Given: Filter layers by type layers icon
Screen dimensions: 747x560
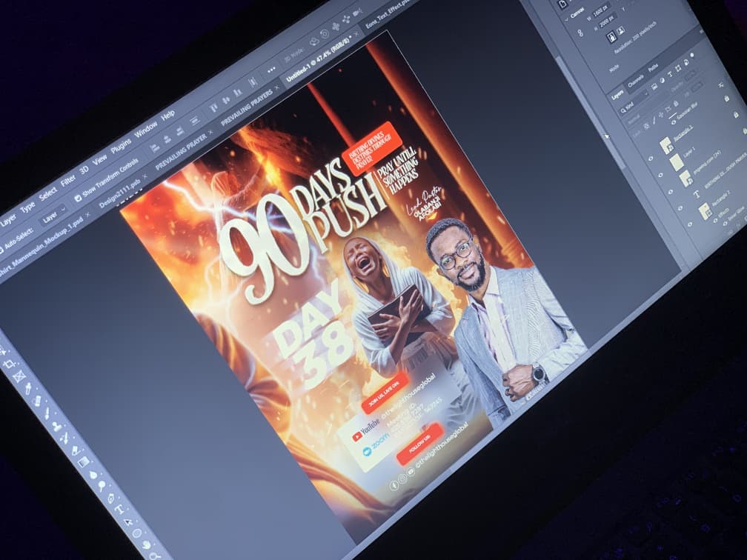Looking at the screenshot, I should coord(670,74).
